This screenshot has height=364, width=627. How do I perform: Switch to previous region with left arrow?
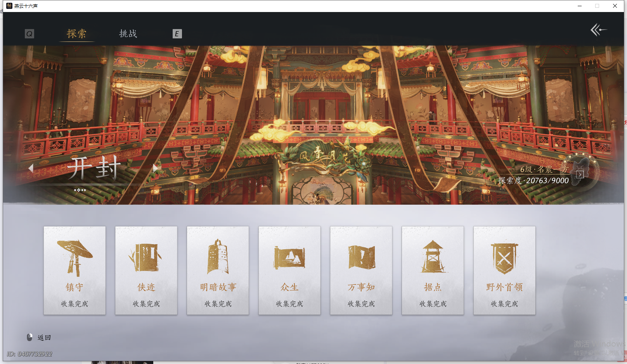(x=31, y=167)
